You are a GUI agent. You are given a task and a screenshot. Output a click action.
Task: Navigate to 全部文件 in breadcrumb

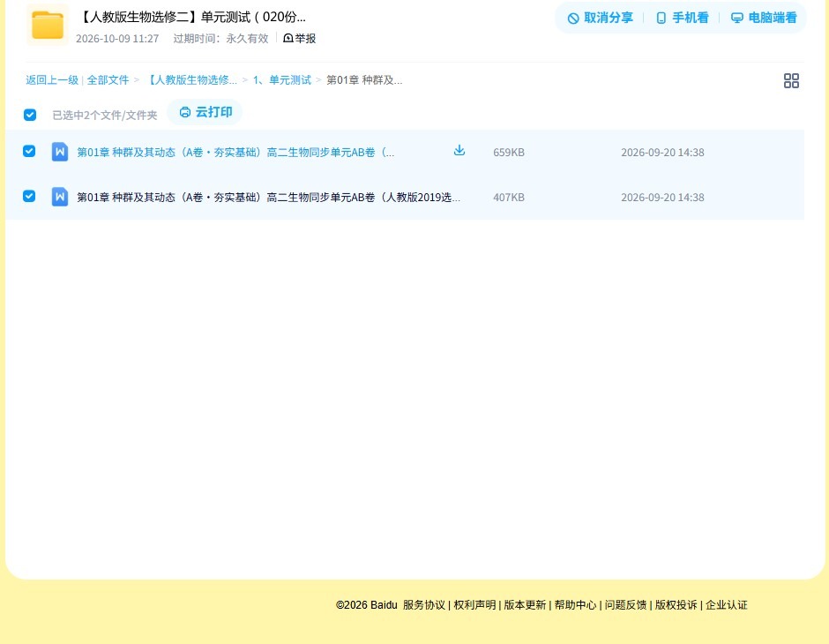(x=108, y=80)
